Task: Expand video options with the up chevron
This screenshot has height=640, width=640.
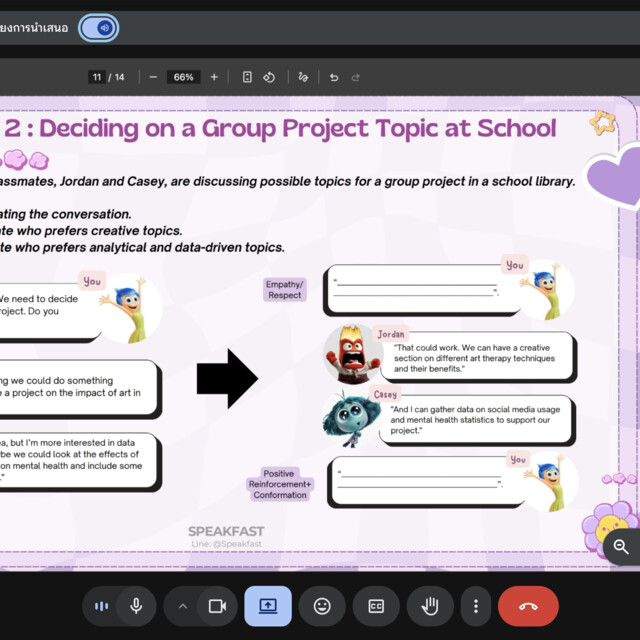Action: 182,606
